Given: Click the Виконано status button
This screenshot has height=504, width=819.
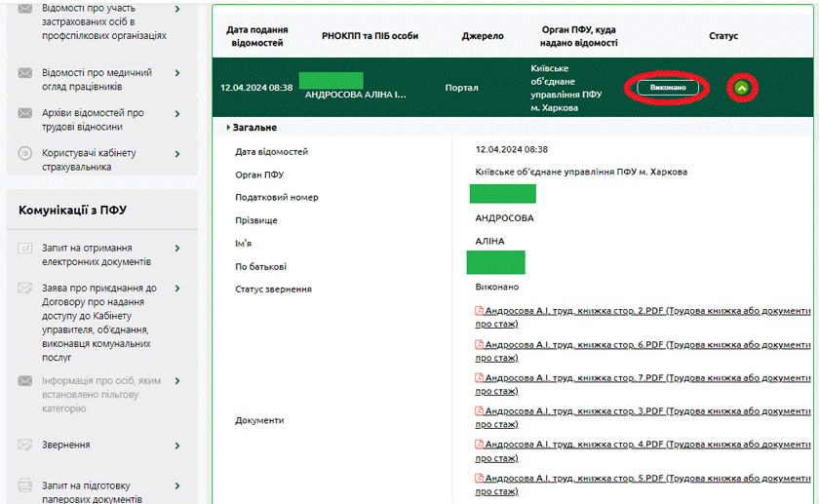Looking at the screenshot, I should pyautogui.click(x=668, y=88).
